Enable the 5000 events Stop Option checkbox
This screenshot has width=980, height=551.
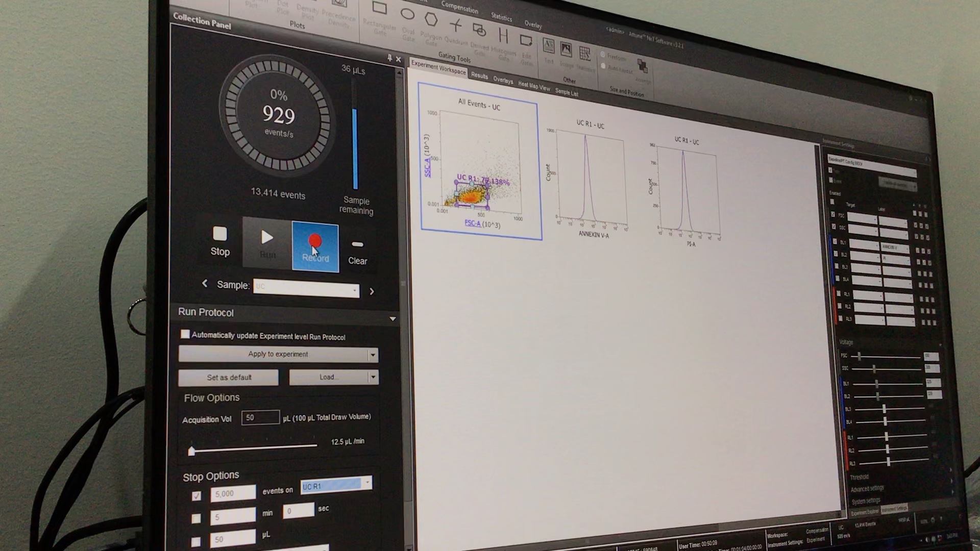click(197, 493)
